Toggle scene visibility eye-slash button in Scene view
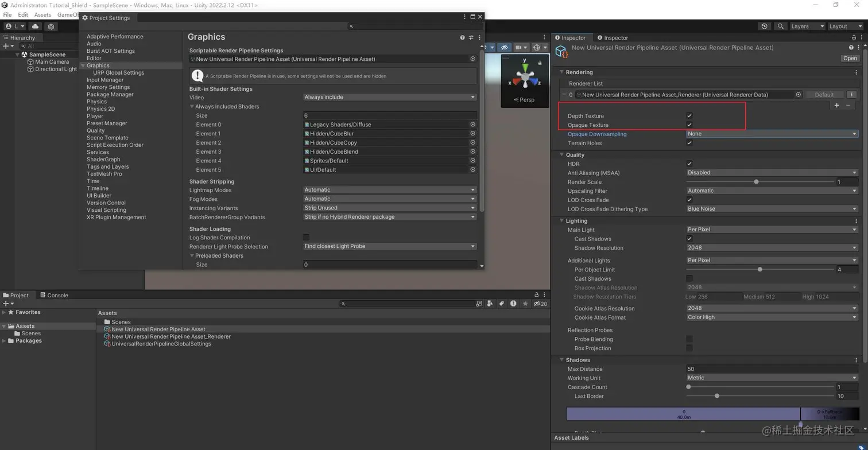 point(504,48)
